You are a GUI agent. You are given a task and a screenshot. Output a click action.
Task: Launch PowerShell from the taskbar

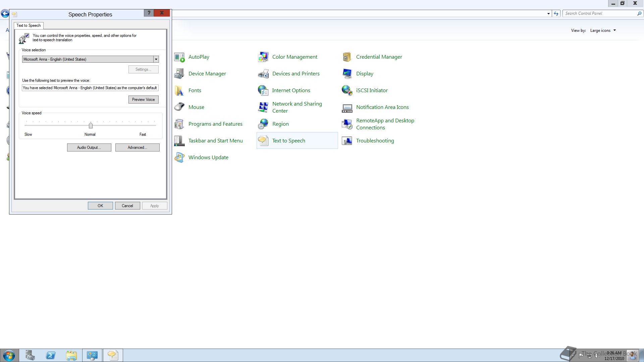coord(51,355)
